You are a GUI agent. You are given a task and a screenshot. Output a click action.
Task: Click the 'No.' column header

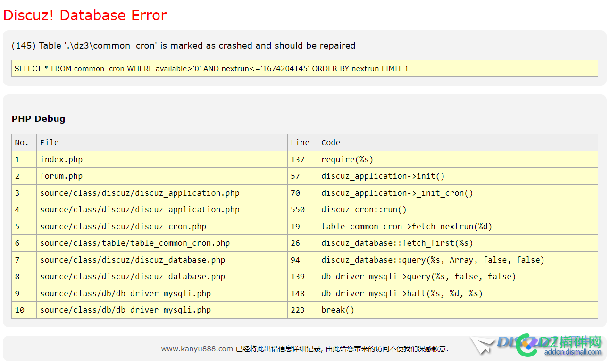(24, 142)
